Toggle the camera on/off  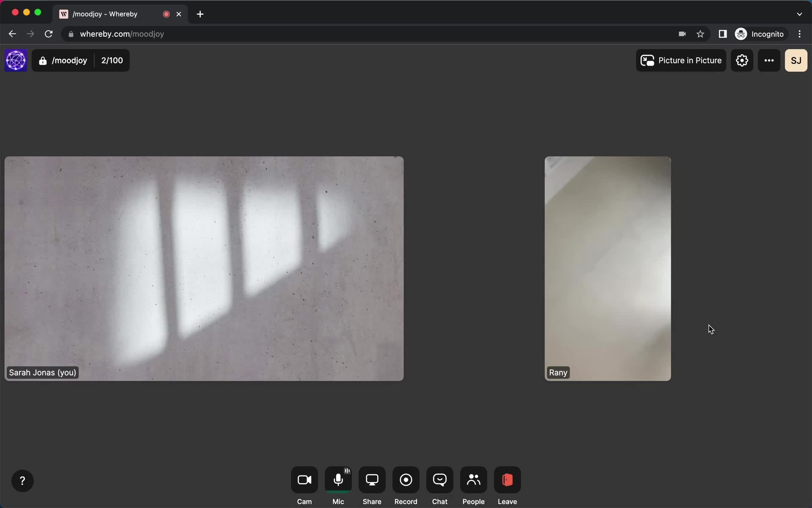(304, 480)
